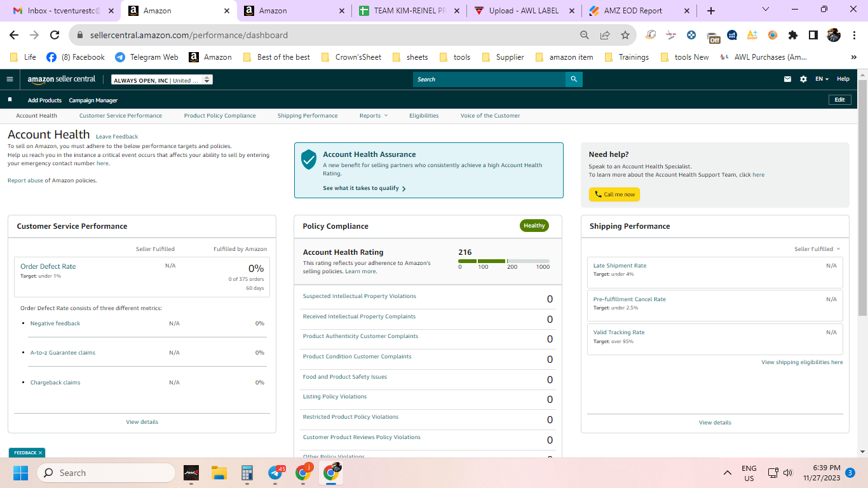
Task: Open See what it takes to qualify
Action: point(364,188)
